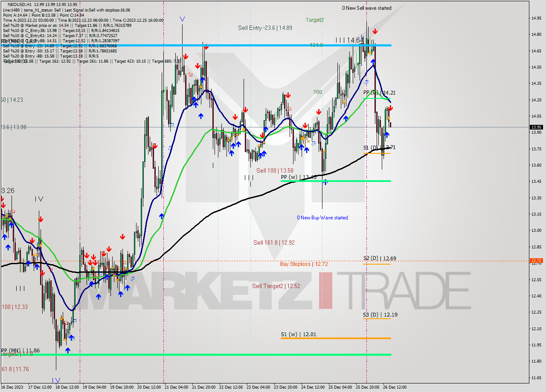Select the 'PP (w) | 13.45' pivot label
Image resolution: width=546 pixels, height=392 pixels.
pyautogui.click(x=299, y=177)
